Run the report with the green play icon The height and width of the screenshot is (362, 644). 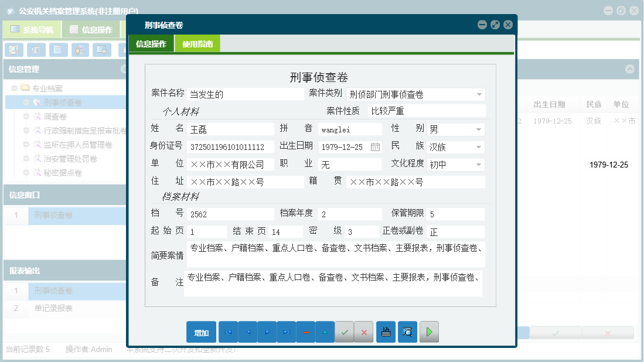point(428,332)
